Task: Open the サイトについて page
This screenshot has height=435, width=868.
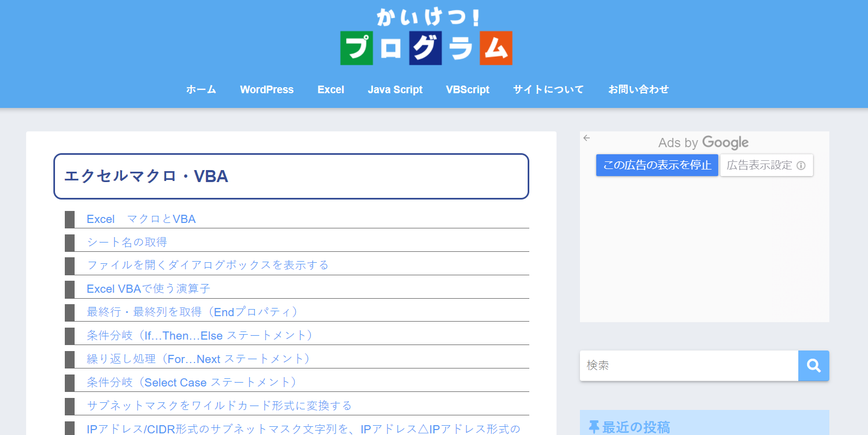Action: pos(548,89)
